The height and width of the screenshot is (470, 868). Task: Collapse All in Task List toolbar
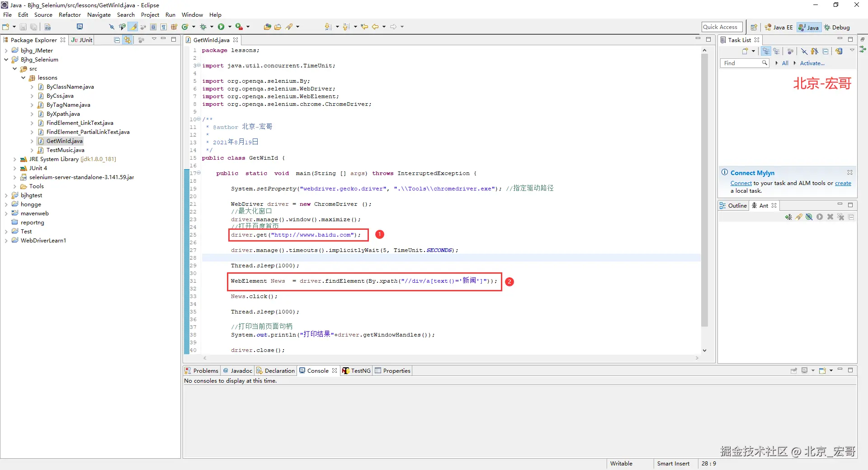pos(826,51)
